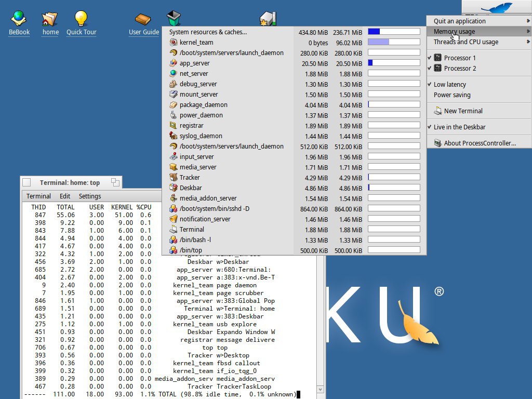The image size is (532, 399).
Task: Open the Terminal menu in menu bar
Action: [38, 196]
